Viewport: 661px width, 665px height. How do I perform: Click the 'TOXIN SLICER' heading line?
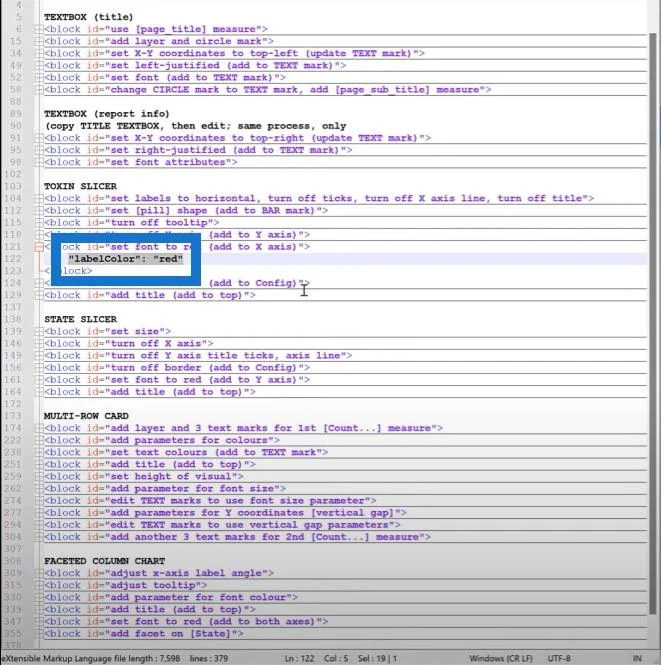[x=81, y=186]
